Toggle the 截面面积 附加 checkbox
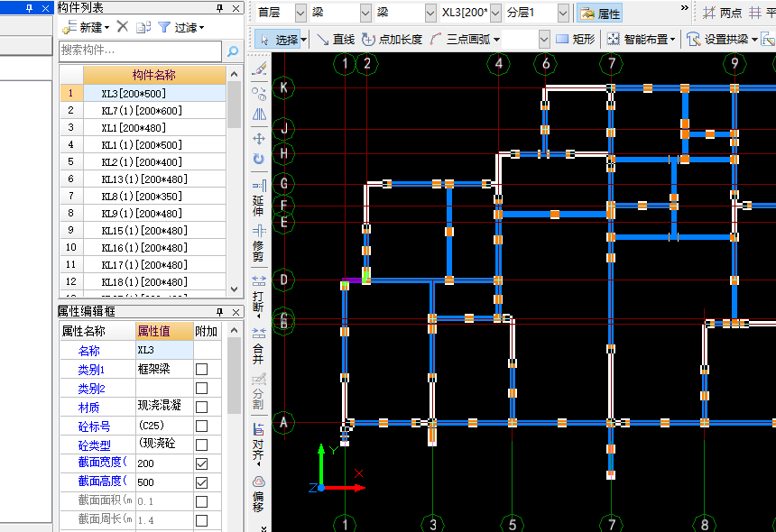 point(201,501)
